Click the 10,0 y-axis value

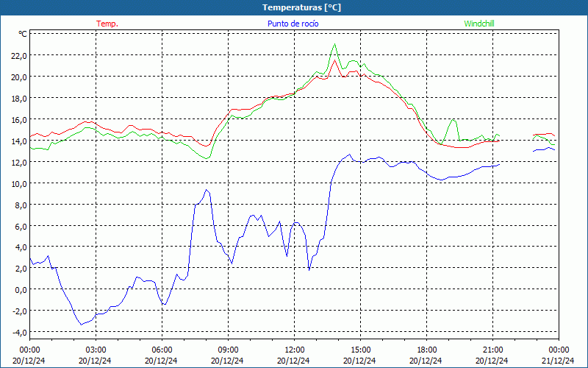click(19, 183)
